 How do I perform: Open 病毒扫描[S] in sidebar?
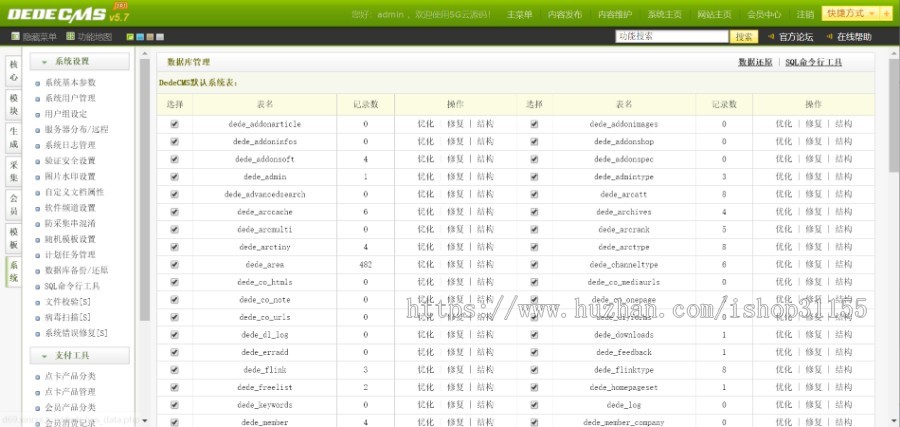click(67, 317)
